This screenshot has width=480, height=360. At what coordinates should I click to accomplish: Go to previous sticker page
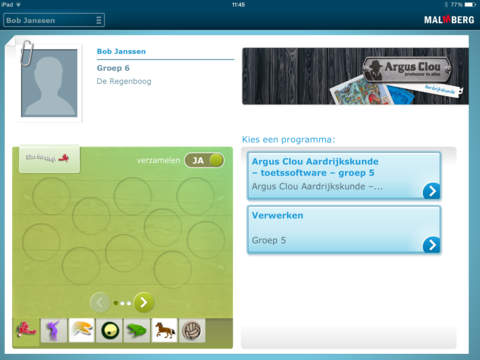tap(99, 302)
